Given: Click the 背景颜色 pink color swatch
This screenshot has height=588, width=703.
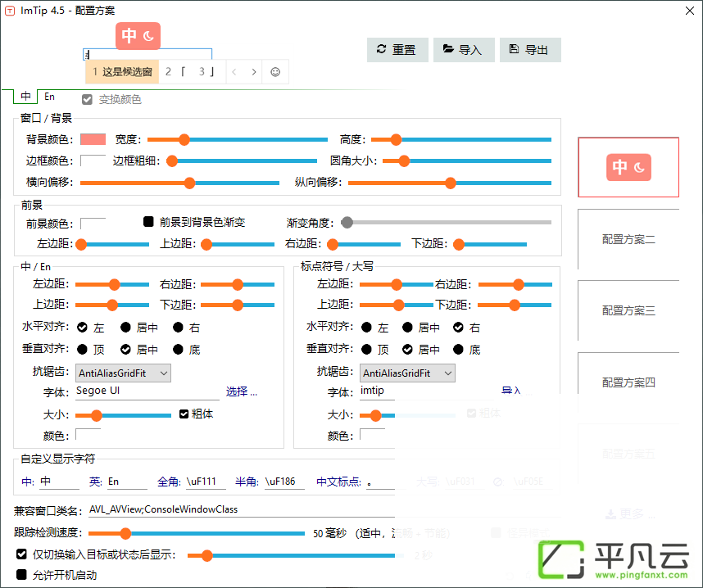Looking at the screenshot, I should pyautogui.click(x=93, y=139).
